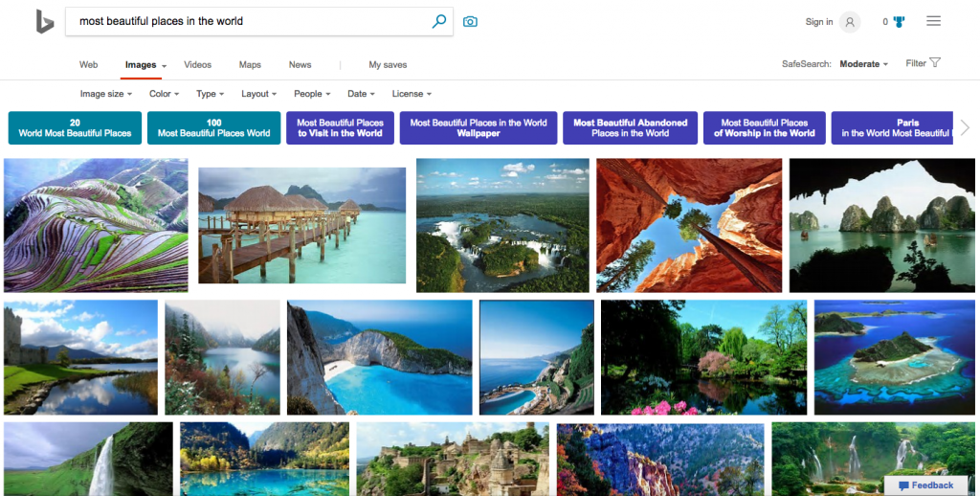Image resolution: width=980 pixels, height=496 pixels.
Task: Select the Most Beautiful Abandoned Places suggestion
Action: point(630,128)
